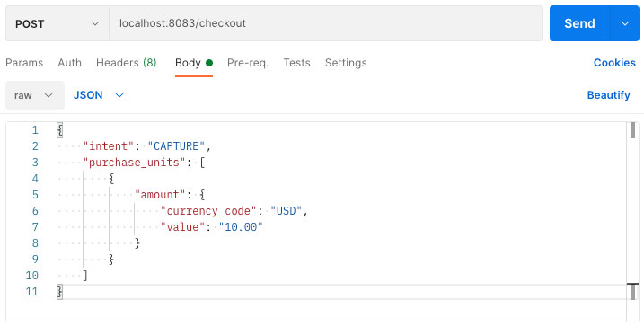Expand the Send options arrow
The image size is (644, 326).
pyautogui.click(x=625, y=23)
